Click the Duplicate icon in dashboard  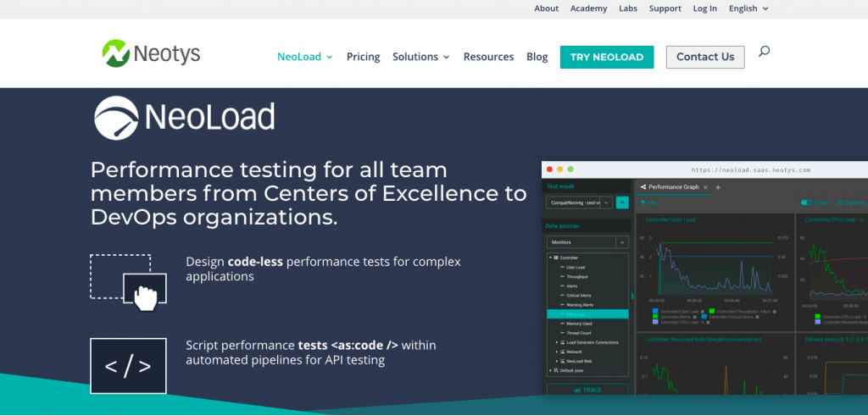[x=840, y=202]
